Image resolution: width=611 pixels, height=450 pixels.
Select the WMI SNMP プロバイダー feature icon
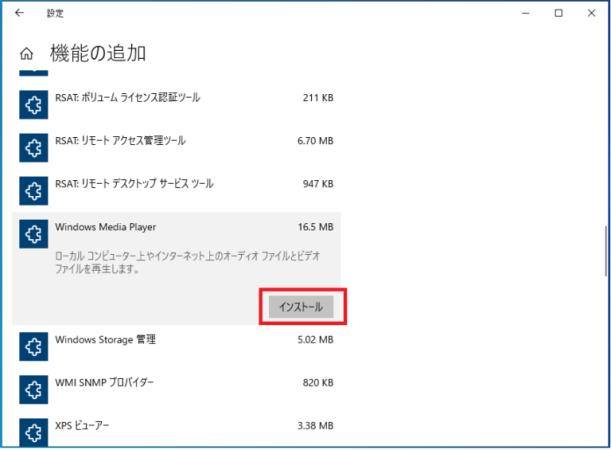coord(34,390)
